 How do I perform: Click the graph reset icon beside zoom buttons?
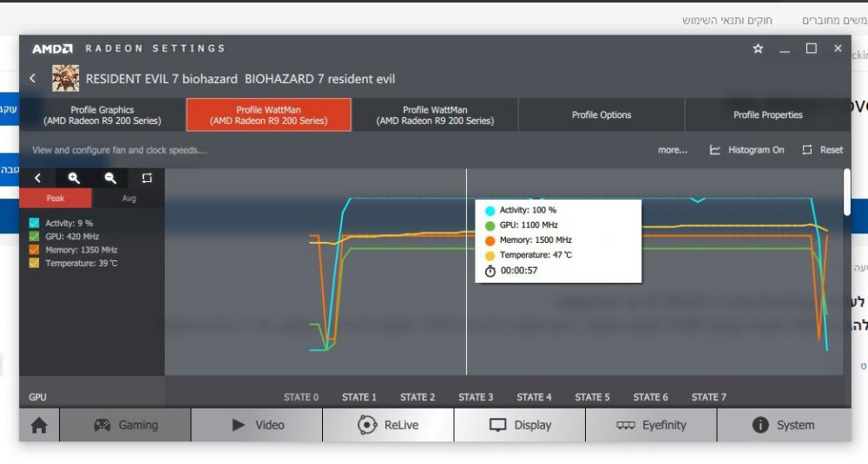click(x=147, y=178)
